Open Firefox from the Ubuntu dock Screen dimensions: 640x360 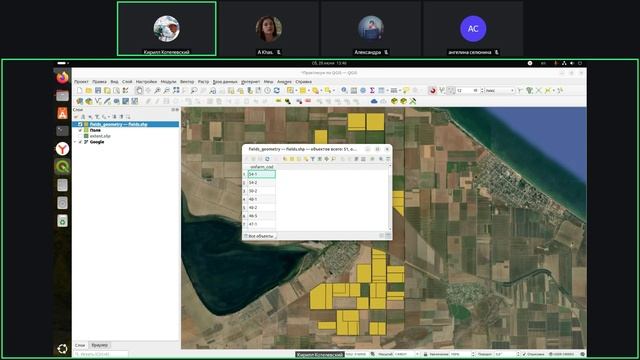point(62,77)
